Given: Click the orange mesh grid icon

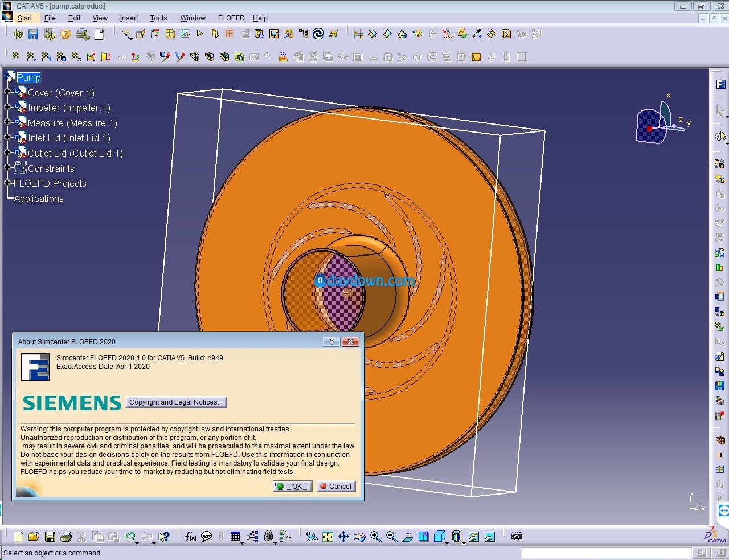Looking at the screenshot, I should [229, 34].
